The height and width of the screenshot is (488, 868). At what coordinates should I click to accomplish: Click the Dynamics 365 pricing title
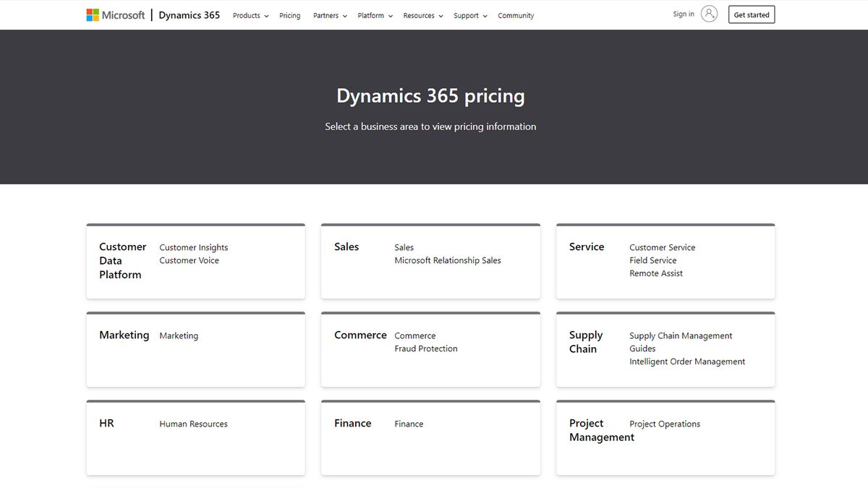click(x=430, y=95)
